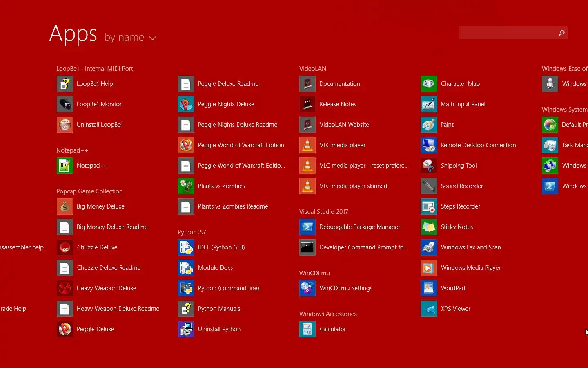This screenshot has width=588, height=368.
Task: Select the VideoLAN group header
Action: (x=313, y=69)
